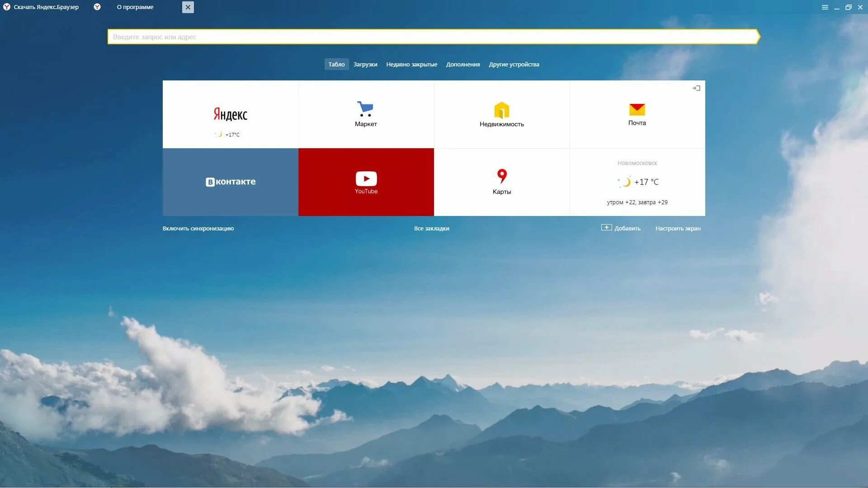Open the Все закладки link
Image resolution: width=868 pixels, height=488 pixels.
(x=431, y=229)
